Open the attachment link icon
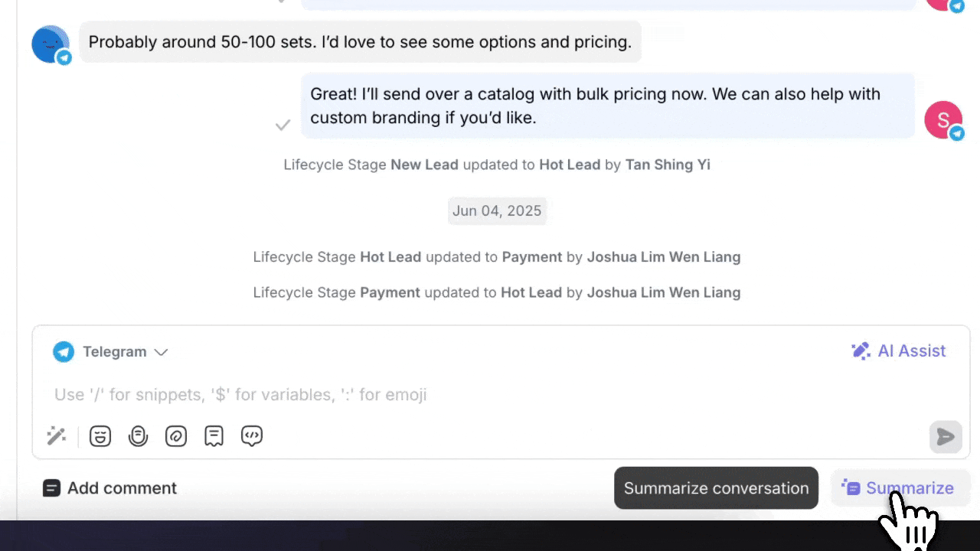980x551 pixels. 176,436
